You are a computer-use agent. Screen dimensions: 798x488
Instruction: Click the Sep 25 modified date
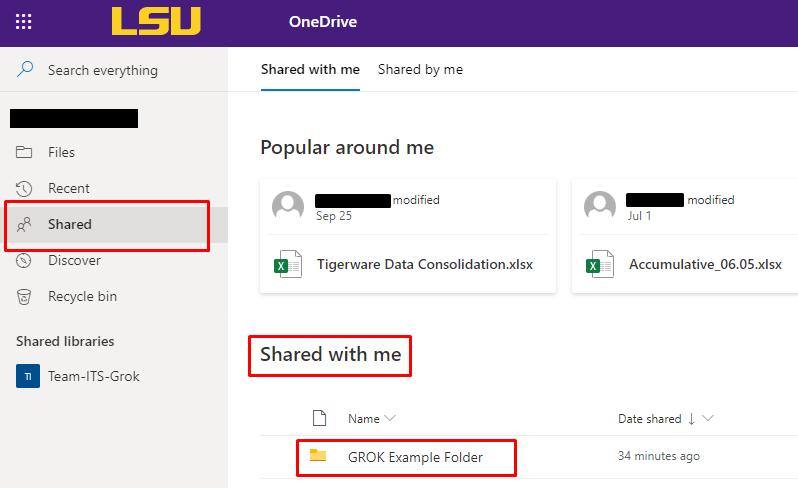point(334,216)
